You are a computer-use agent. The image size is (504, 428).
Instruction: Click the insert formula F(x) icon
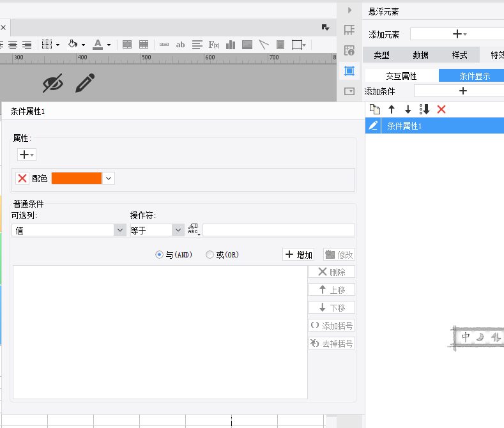pyautogui.click(x=214, y=45)
